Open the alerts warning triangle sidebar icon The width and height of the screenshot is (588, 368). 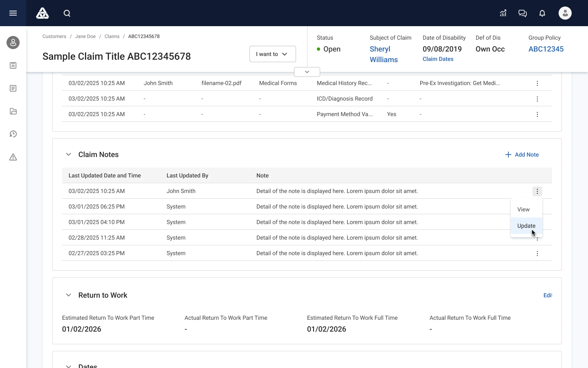pos(13,157)
